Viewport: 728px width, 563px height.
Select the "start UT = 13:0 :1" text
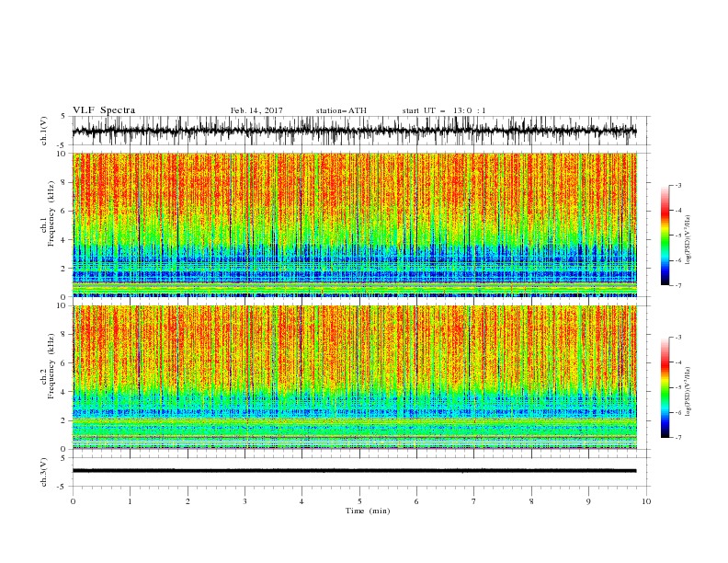pyautogui.click(x=444, y=110)
